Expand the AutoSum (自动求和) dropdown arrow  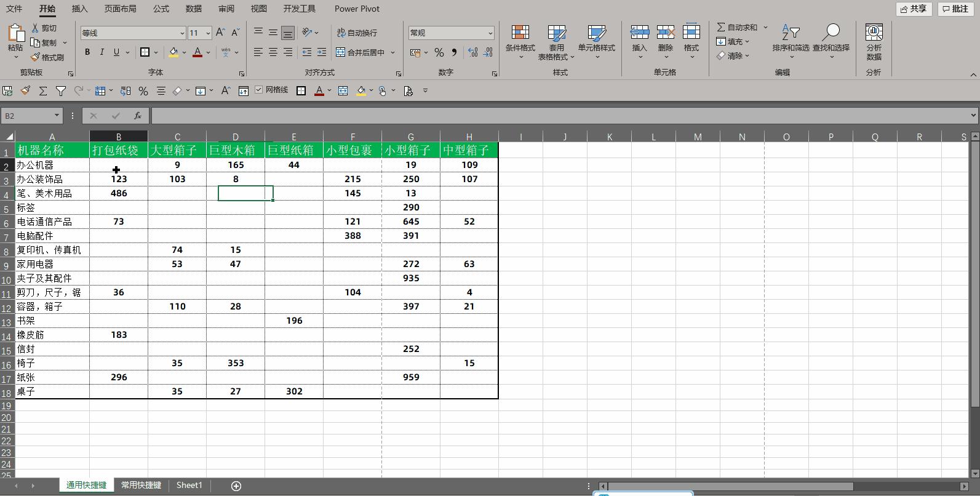[765, 28]
